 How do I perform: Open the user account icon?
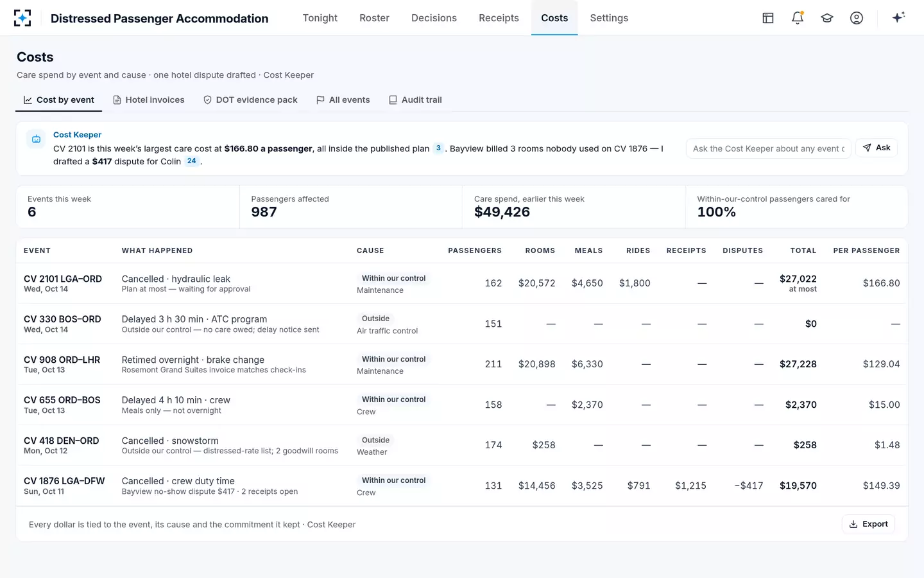(857, 18)
